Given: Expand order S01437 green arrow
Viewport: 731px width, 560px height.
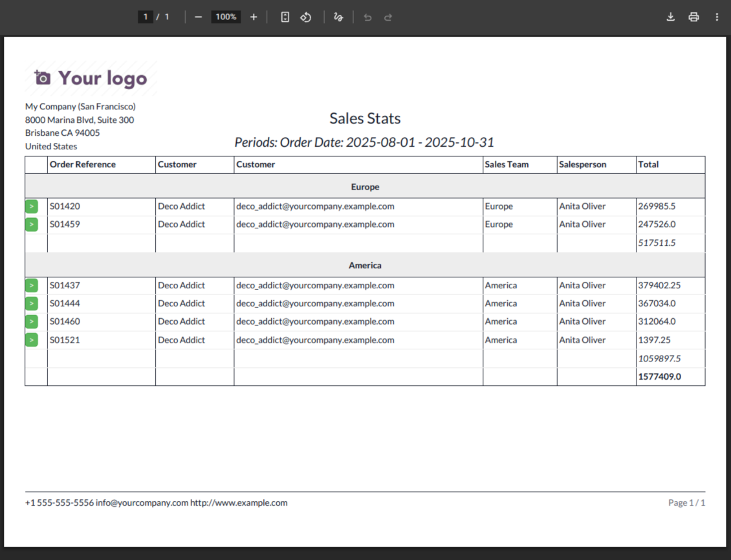Looking at the screenshot, I should tap(32, 285).
